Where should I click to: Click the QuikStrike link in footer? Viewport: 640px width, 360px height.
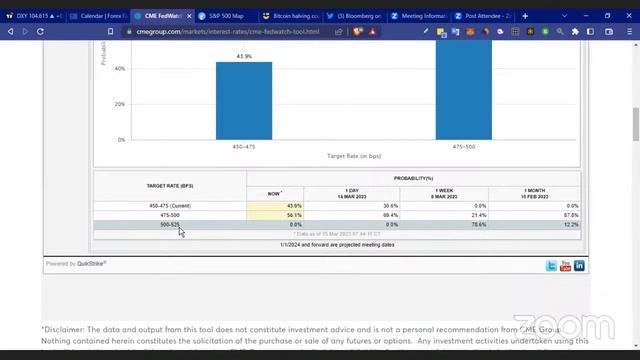click(91, 264)
